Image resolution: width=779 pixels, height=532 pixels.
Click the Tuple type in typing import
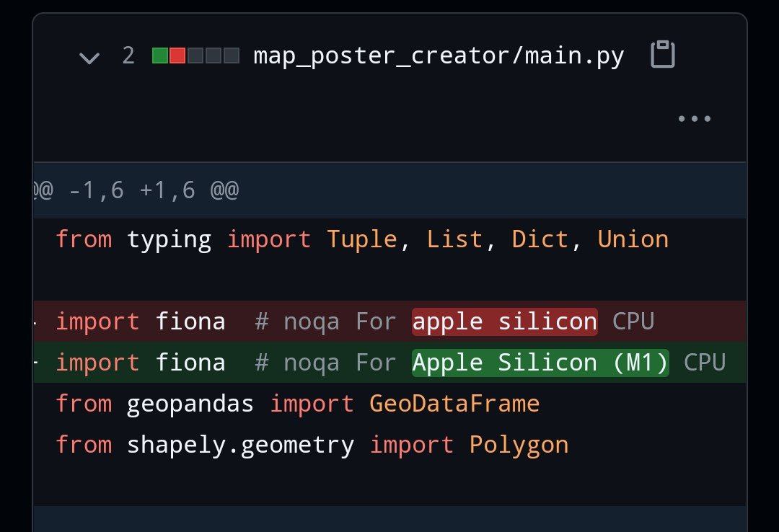pos(362,239)
